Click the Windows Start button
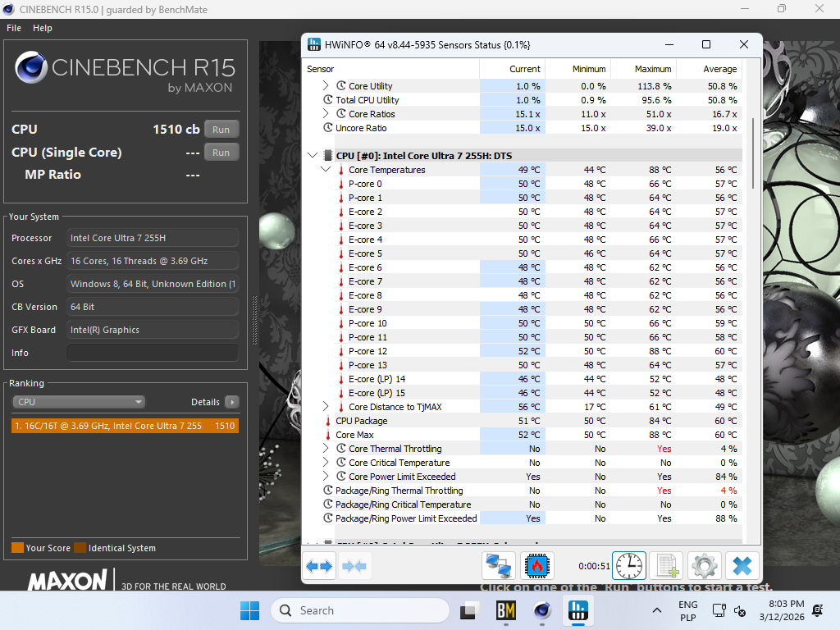The height and width of the screenshot is (630, 840). click(249, 610)
